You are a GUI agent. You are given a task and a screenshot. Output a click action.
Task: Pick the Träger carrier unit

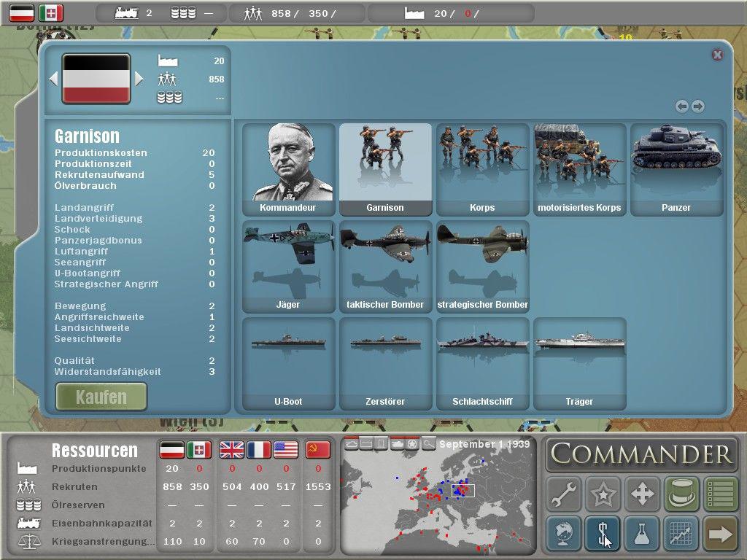point(580,364)
